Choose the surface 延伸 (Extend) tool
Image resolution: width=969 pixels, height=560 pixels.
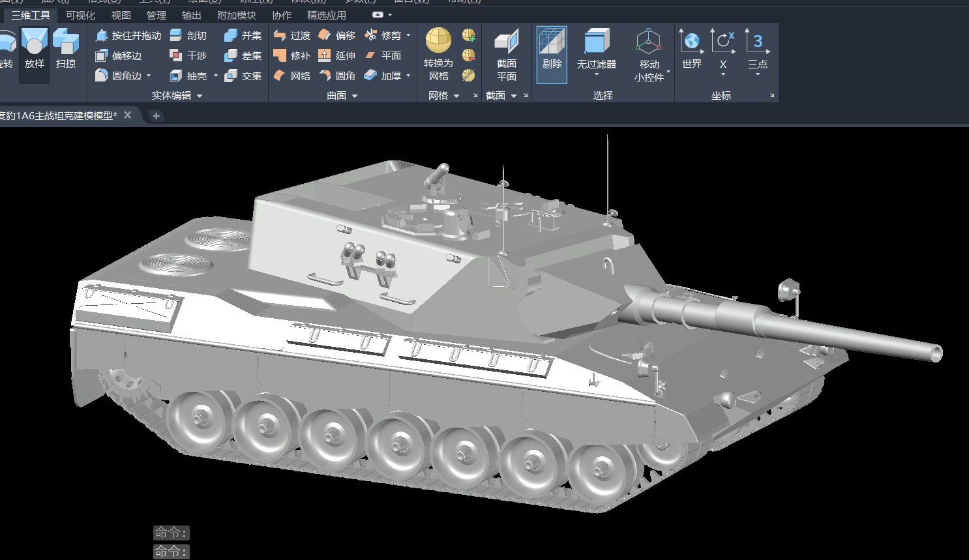click(337, 55)
